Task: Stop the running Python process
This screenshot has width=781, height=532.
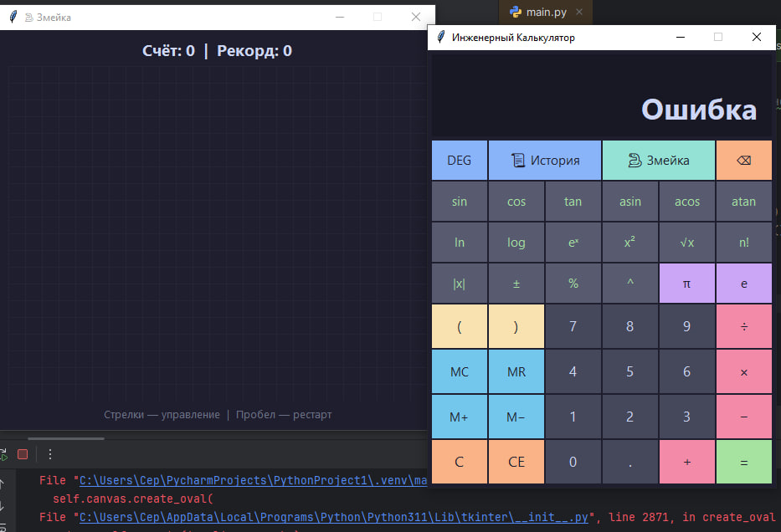Action: tap(23, 453)
